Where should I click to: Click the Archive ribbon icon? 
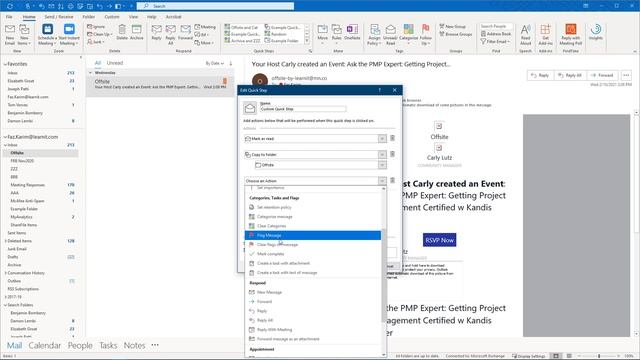(x=137, y=32)
